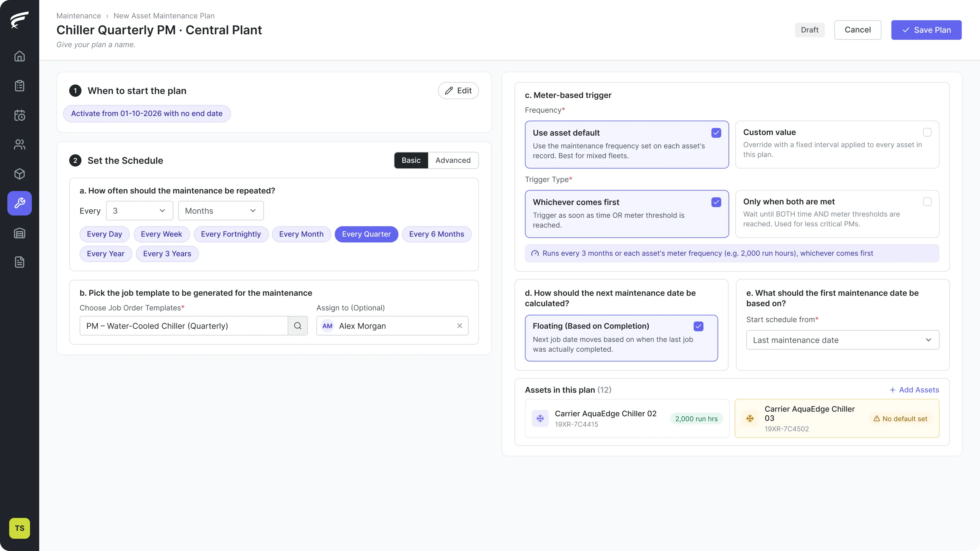Viewport: 980px width, 551px height.
Task: Open the cube assets sidebar icon
Action: (x=19, y=174)
